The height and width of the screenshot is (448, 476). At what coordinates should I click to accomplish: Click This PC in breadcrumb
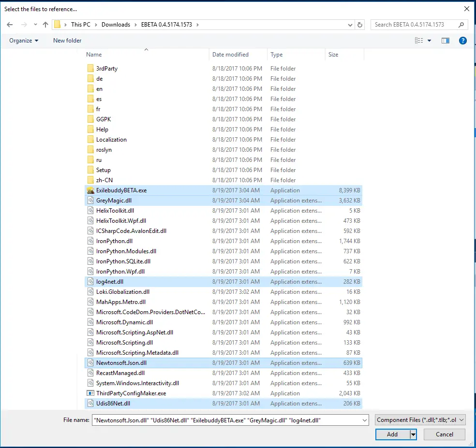(81, 25)
